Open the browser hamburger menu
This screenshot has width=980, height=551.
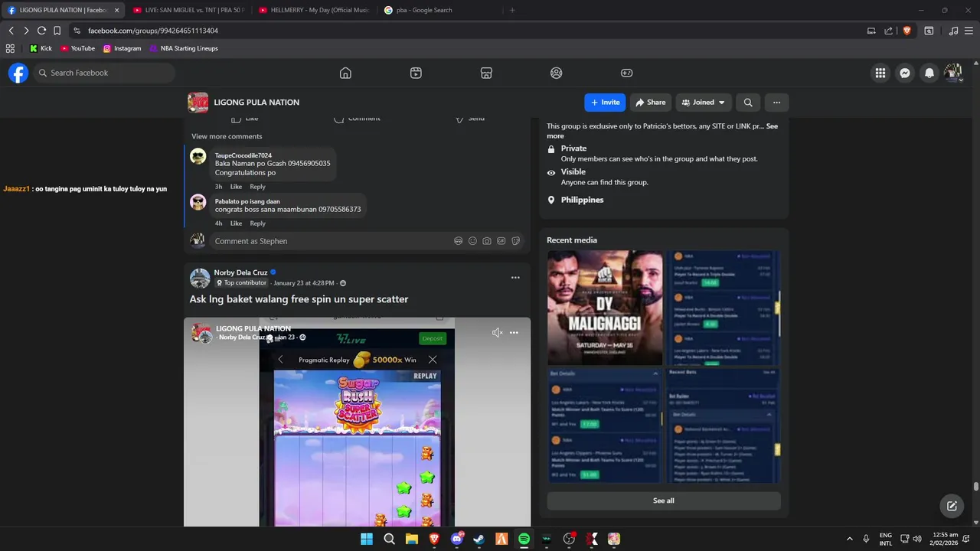pos(970,31)
